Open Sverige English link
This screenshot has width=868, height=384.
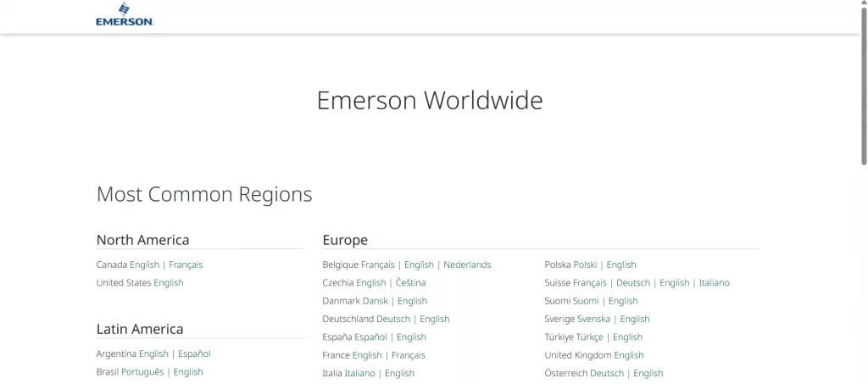[x=635, y=320]
